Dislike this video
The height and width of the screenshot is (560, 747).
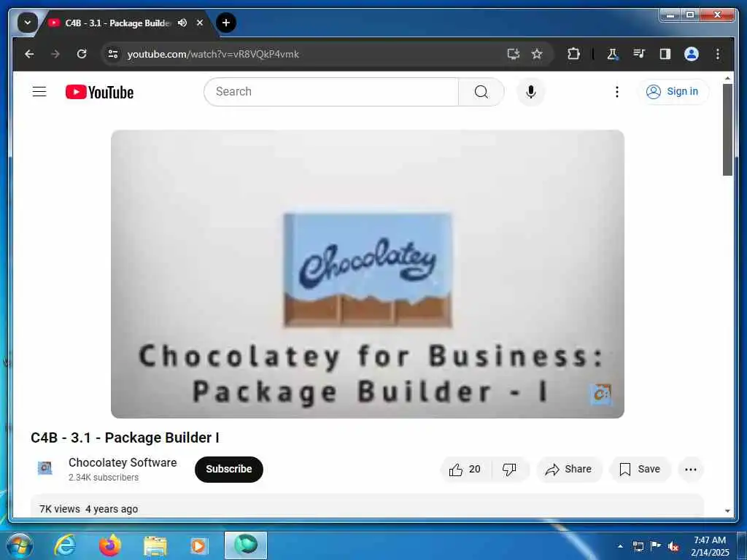pos(510,469)
